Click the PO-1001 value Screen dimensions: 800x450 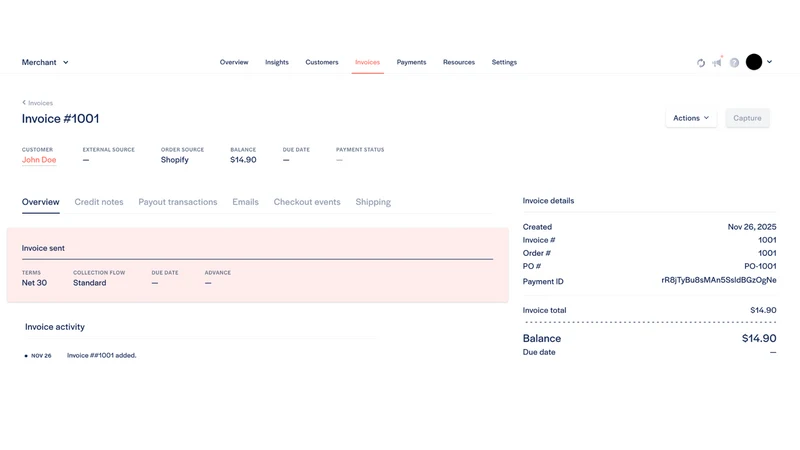(760, 266)
